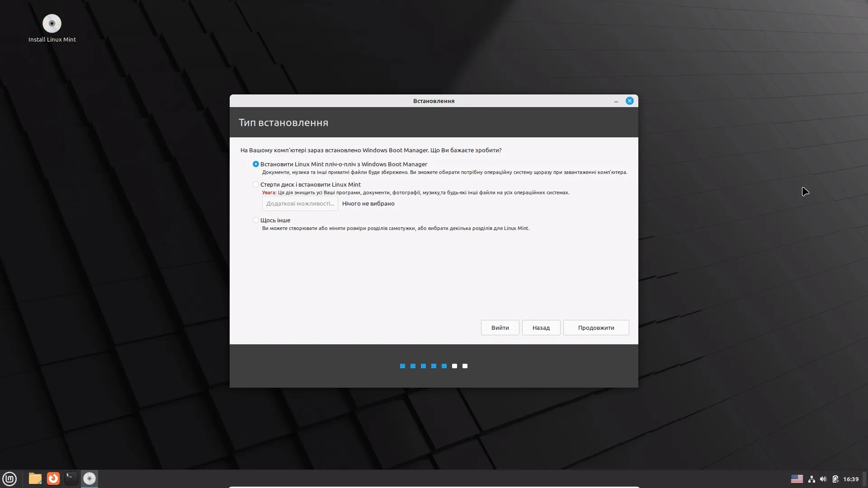Go back with the Назад button

tap(541, 328)
